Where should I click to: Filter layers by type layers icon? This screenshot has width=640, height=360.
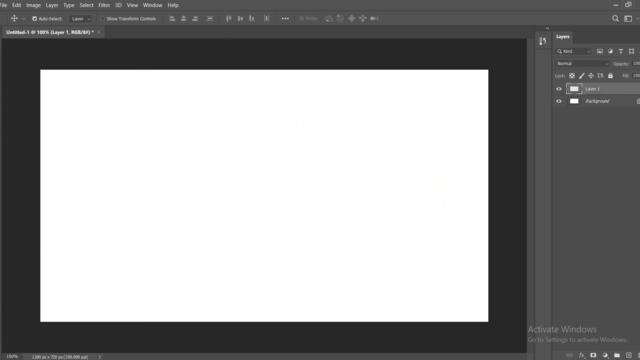click(621, 51)
